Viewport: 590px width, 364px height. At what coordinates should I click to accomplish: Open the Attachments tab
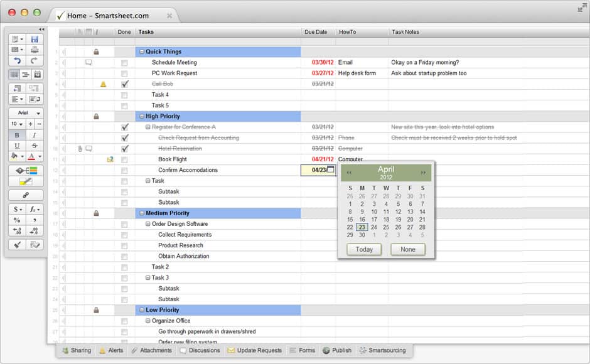[x=151, y=350]
